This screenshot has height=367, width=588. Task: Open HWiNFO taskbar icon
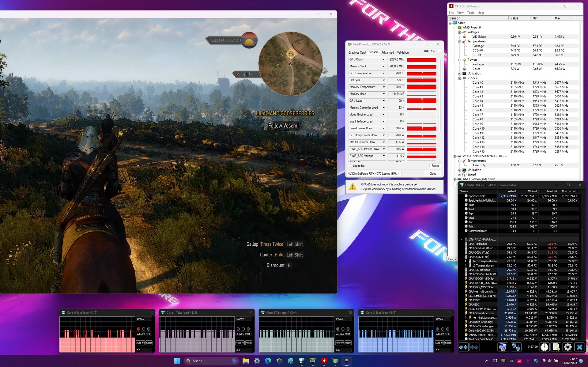302,361
